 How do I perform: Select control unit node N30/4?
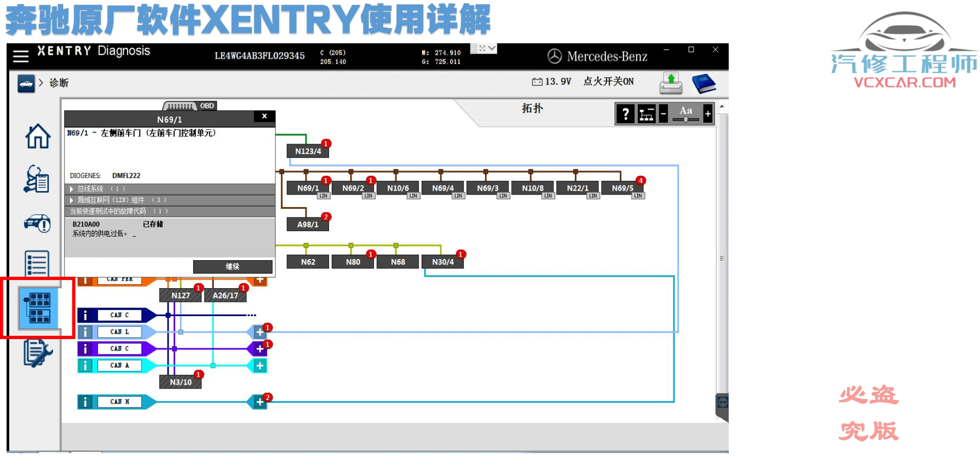443,262
